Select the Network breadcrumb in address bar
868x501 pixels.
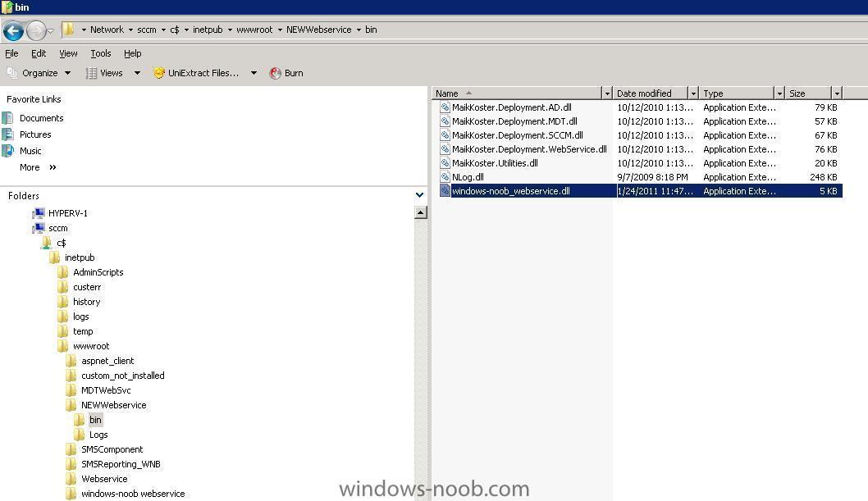pos(107,30)
